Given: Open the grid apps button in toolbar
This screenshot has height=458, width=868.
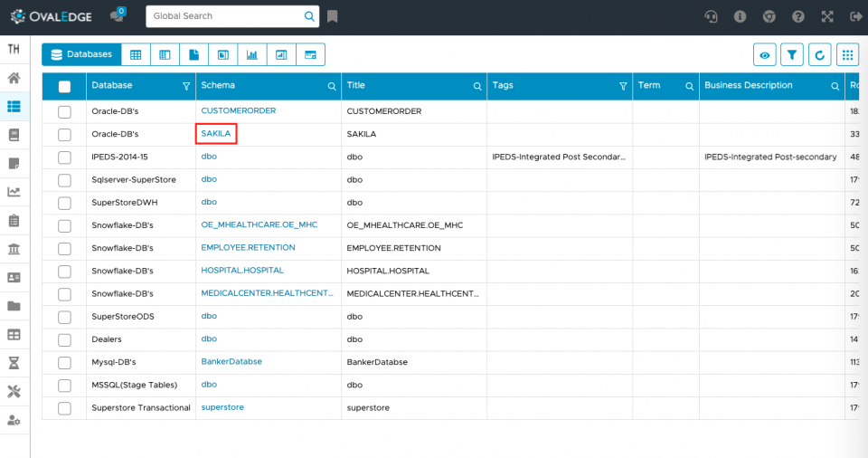Looking at the screenshot, I should pyautogui.click(x=847, y=55).
